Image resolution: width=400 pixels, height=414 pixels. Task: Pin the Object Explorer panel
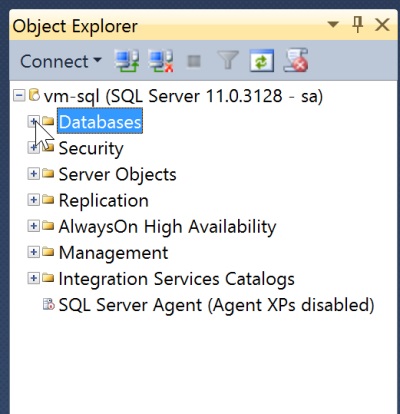point(358,25)
